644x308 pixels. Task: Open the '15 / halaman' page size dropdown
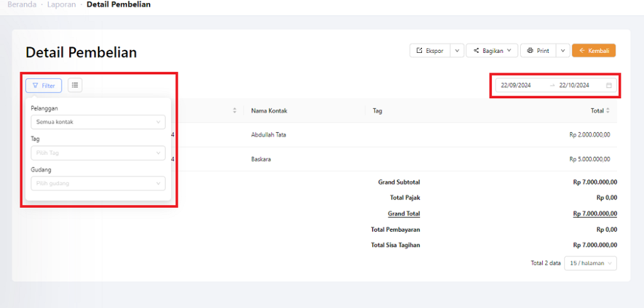pyautogui.click(x=591, y=263)
